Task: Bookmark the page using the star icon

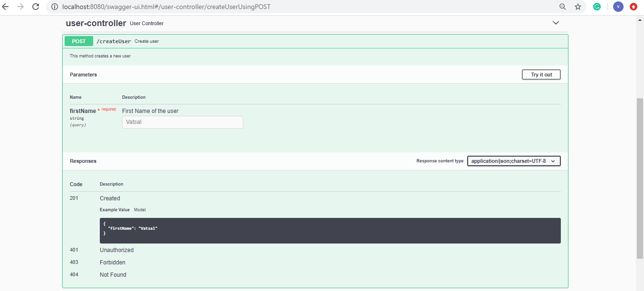Action: tap(577, 7)
